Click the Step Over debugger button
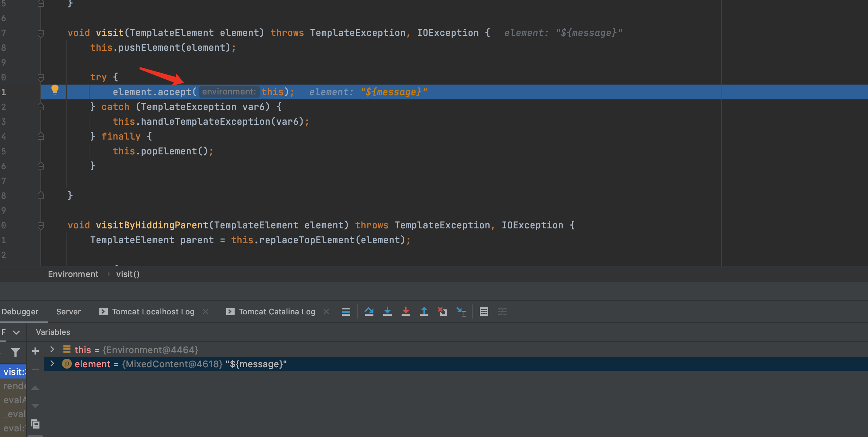Screen dimensions: 868x437 pyautogui.click(x=369, y=312)
